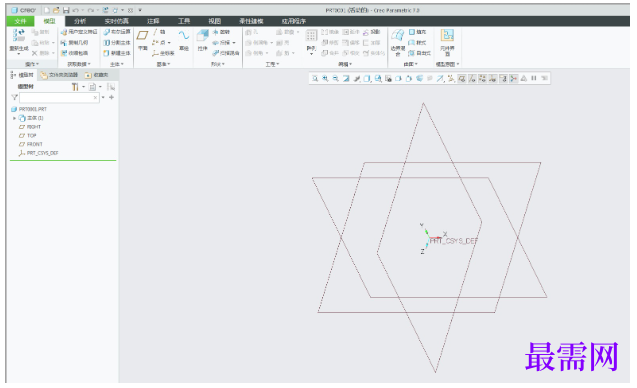Screen dimensions: 637x388
Task: Expand the Get Data (获取数据) group menu
Action: 79,64
